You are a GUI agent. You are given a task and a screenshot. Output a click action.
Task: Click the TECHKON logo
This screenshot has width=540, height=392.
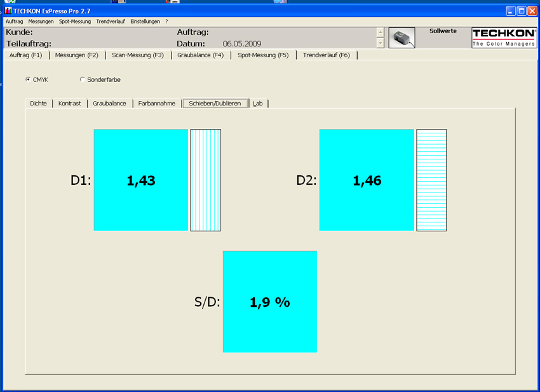[504, 38]
